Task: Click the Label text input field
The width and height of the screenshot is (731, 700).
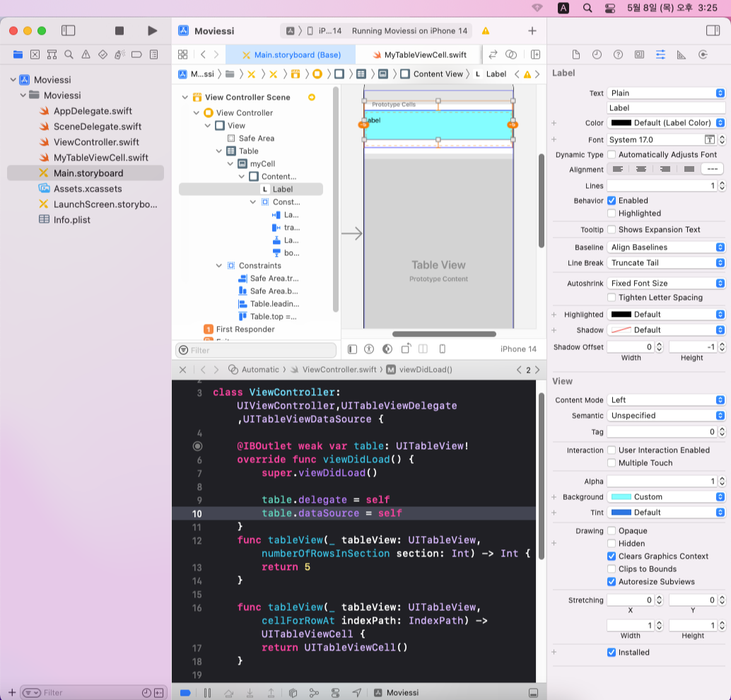Action: [666, 107]
